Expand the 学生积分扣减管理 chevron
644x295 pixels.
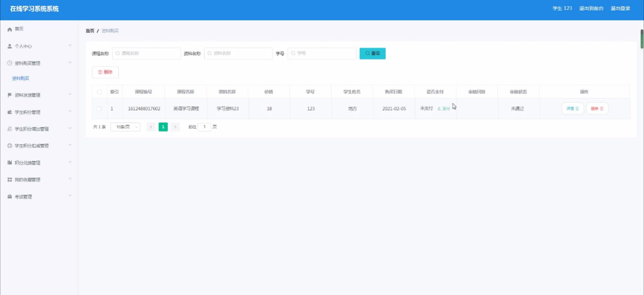click(70, 145)
